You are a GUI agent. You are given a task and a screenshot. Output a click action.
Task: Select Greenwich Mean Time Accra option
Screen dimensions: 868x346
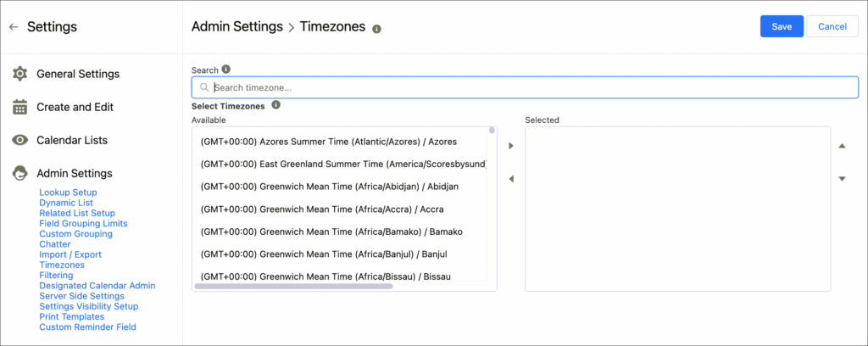pos(322,209)
